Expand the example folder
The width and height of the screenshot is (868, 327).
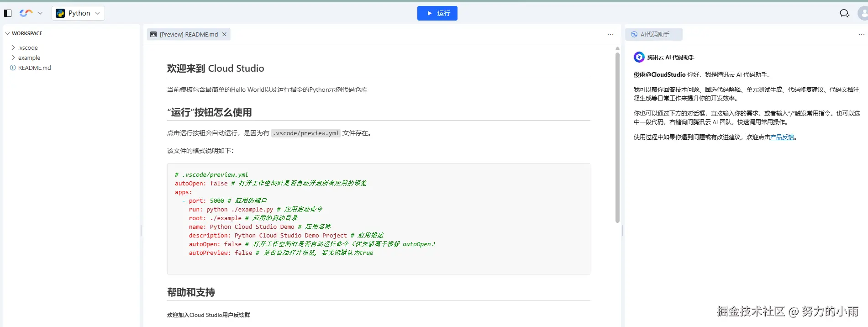pos(29,58)
